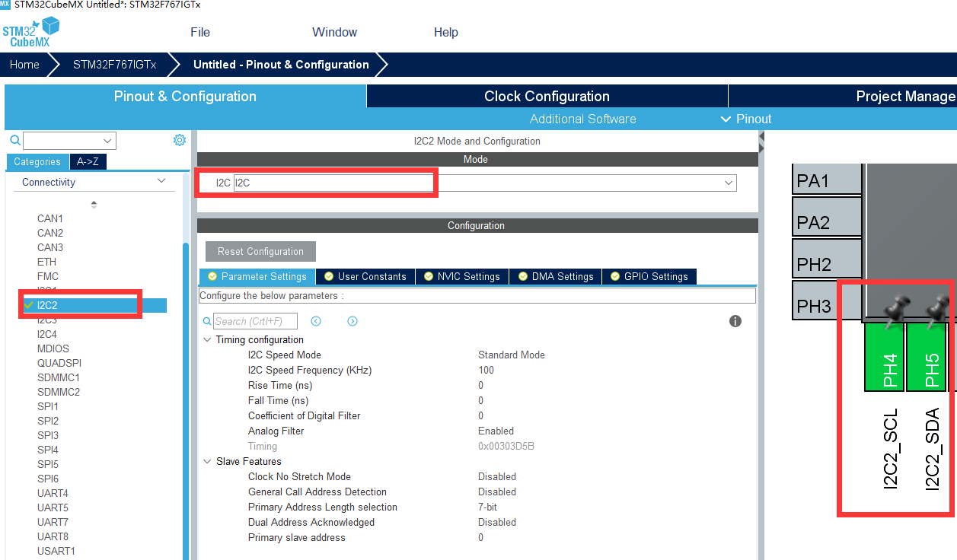Select the Pinout & Configuration tab
Viewport: 957px width, 560px height.
(x=185, y=96)
